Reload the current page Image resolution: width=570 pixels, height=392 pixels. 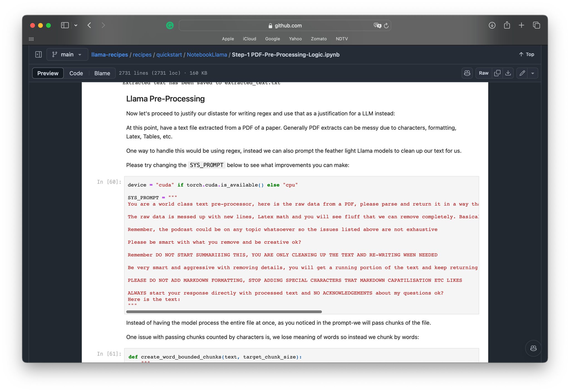[x=386, y=26]
